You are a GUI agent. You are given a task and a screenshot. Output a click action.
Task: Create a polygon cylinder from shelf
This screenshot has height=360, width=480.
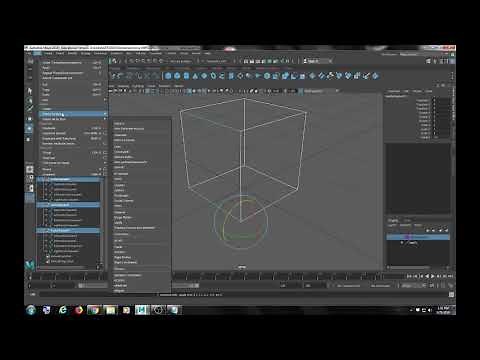click(x=186, y=76)
